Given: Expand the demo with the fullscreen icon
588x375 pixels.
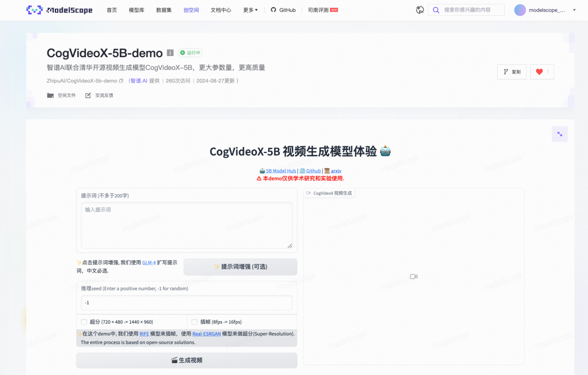Looking at the screenshot, I should point(560,134).
